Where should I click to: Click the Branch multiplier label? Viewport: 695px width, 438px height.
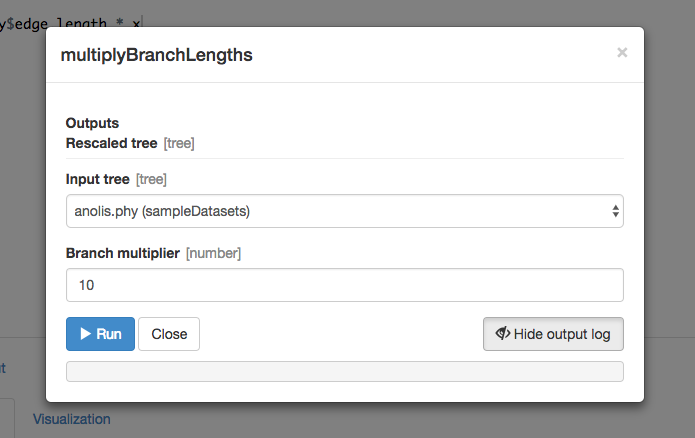click(123, 253)
